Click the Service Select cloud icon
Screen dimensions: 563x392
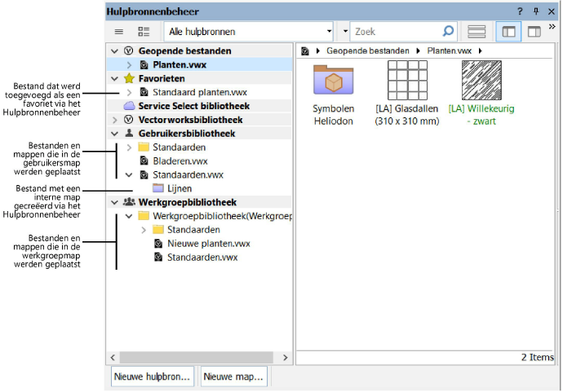(x=129, y=106)
